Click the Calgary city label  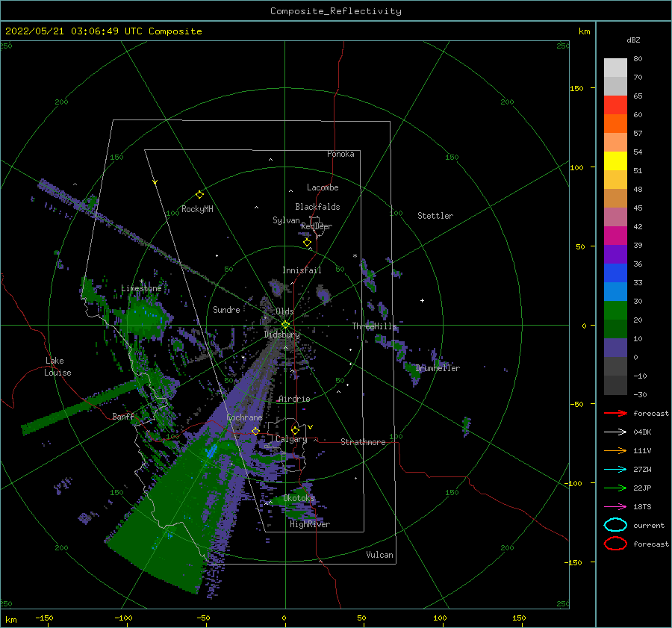291,439
